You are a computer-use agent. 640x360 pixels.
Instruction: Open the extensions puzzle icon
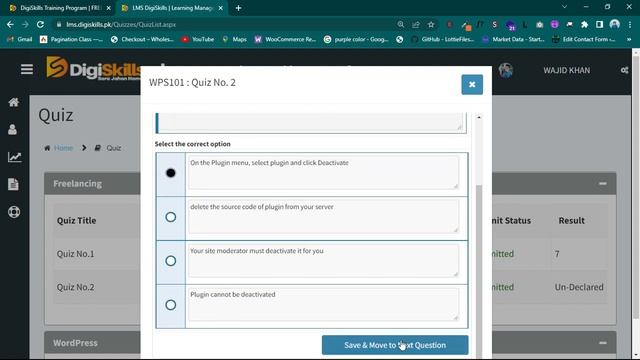point(584,24)
